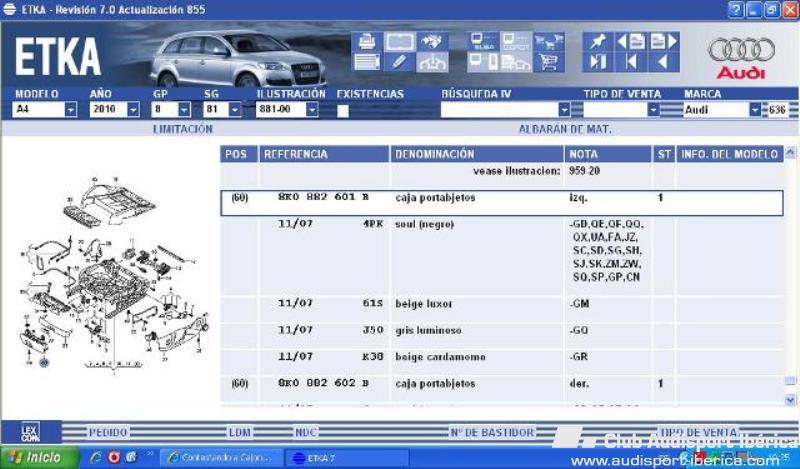Click the multiple shopping carts icon

point(549,41)
